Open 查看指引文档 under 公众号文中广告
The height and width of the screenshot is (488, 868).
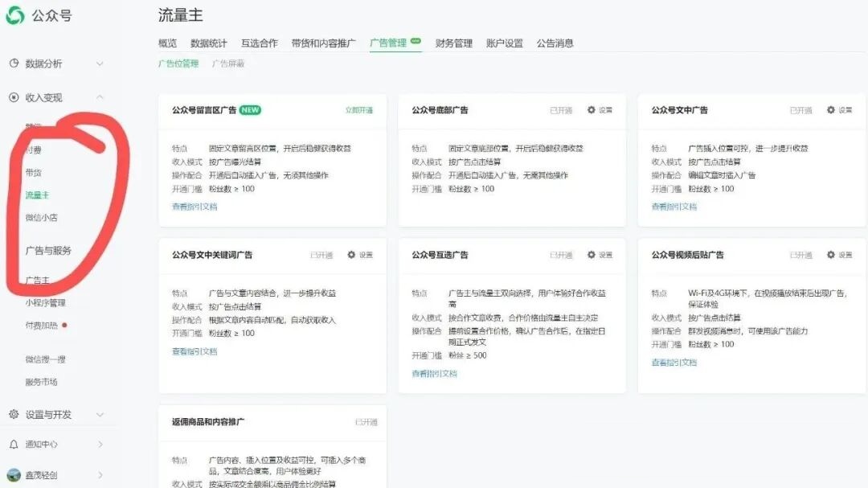pos(674,207)
